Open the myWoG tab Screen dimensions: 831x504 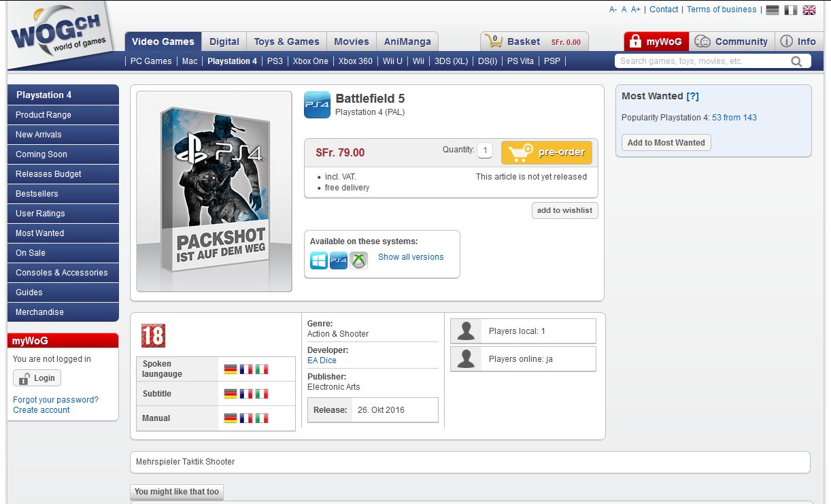pyautogui.click(x=656, y=41)
